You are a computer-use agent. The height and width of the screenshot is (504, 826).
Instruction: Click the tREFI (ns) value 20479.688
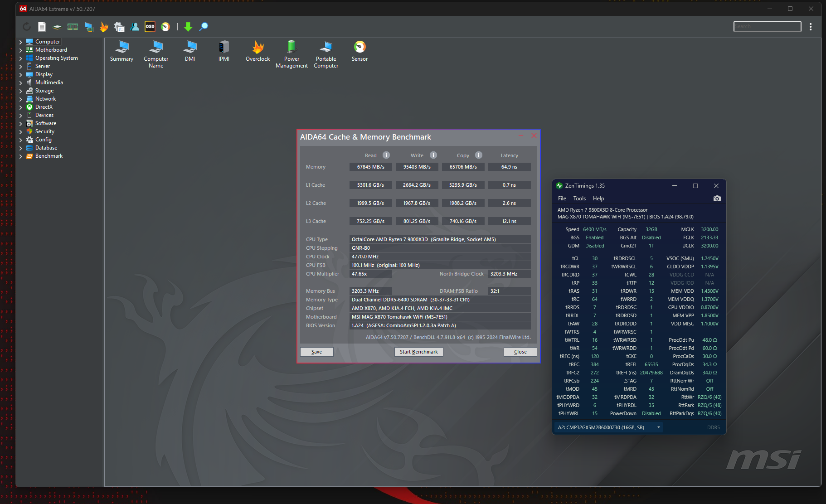651,373
